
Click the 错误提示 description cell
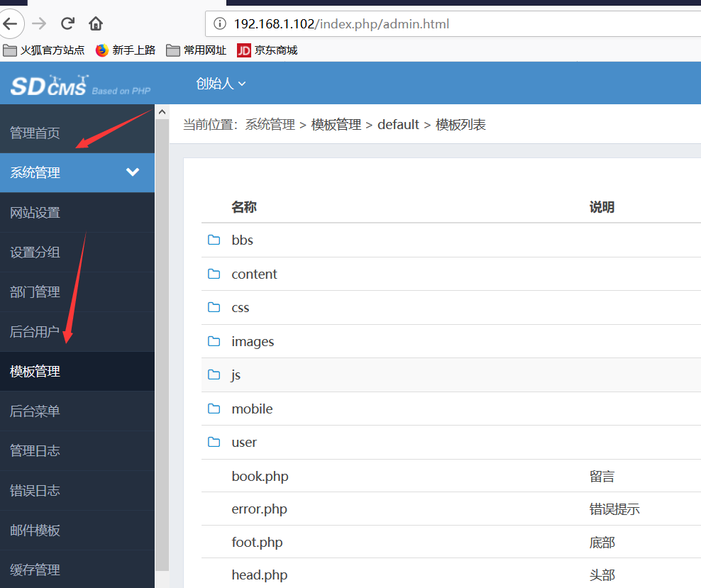click(614, 509)
